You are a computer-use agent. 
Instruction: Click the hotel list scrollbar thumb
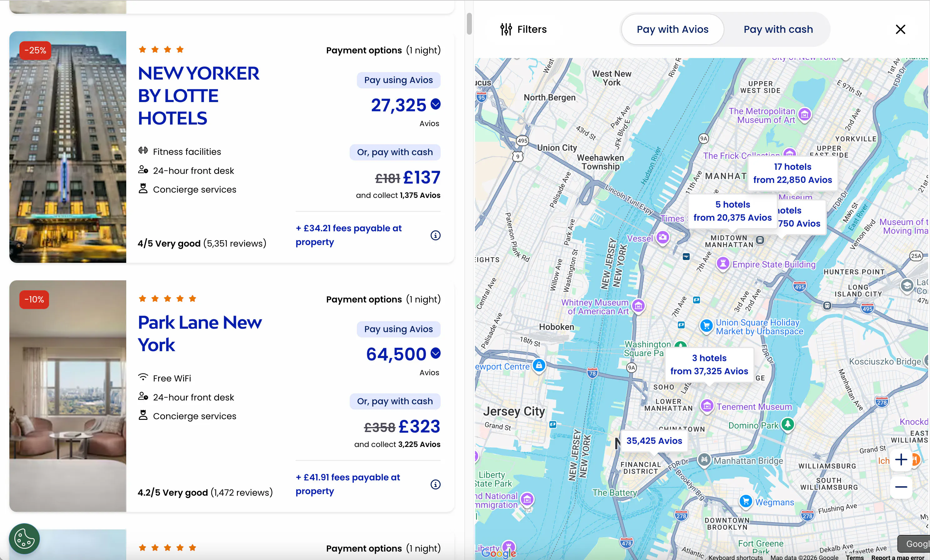469,23
